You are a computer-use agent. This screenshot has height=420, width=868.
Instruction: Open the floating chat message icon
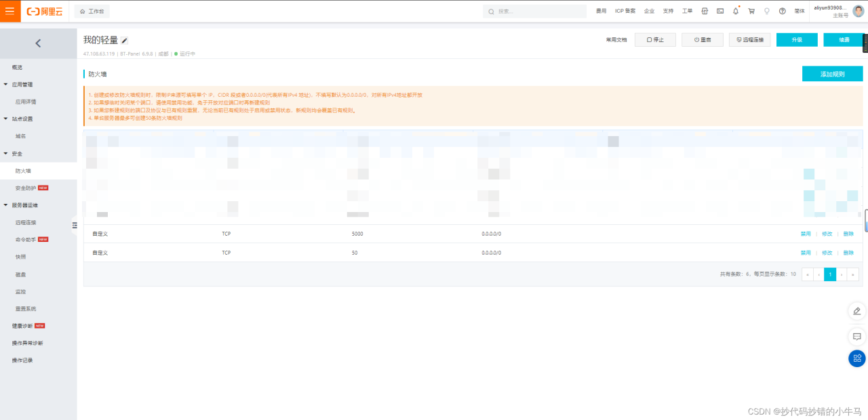pos(856,336)
